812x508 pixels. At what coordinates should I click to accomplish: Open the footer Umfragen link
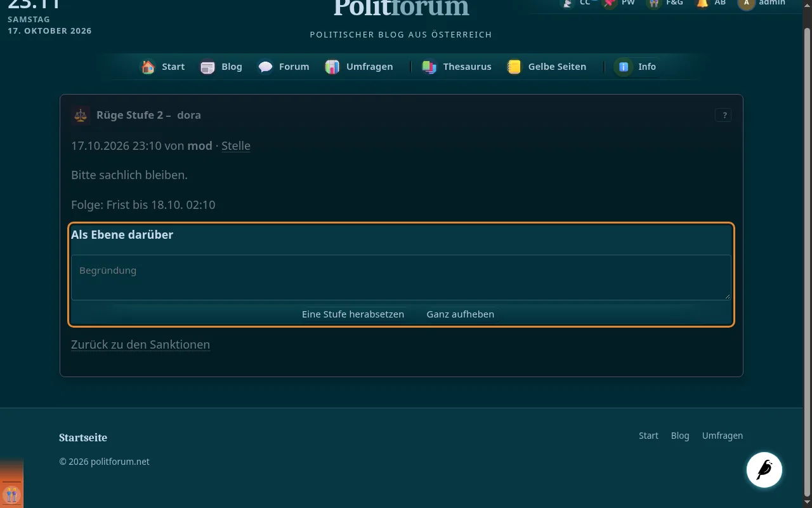coord(723,436)
